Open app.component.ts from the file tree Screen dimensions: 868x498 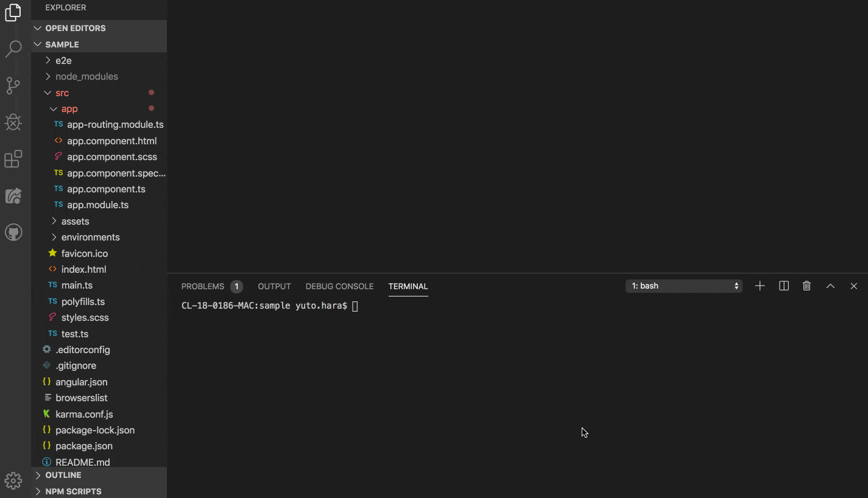point(107,189)
